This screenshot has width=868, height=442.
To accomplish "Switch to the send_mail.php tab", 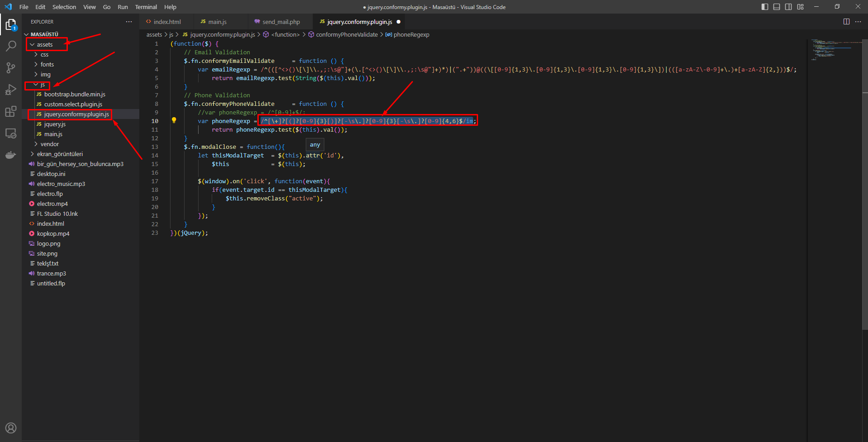I will (x=281, y=22).
